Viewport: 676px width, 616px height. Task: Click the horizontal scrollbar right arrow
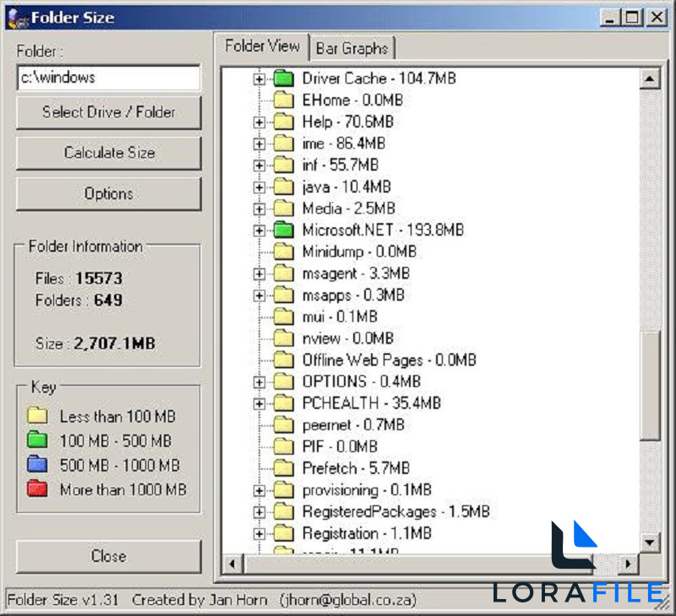click(628, 564)
